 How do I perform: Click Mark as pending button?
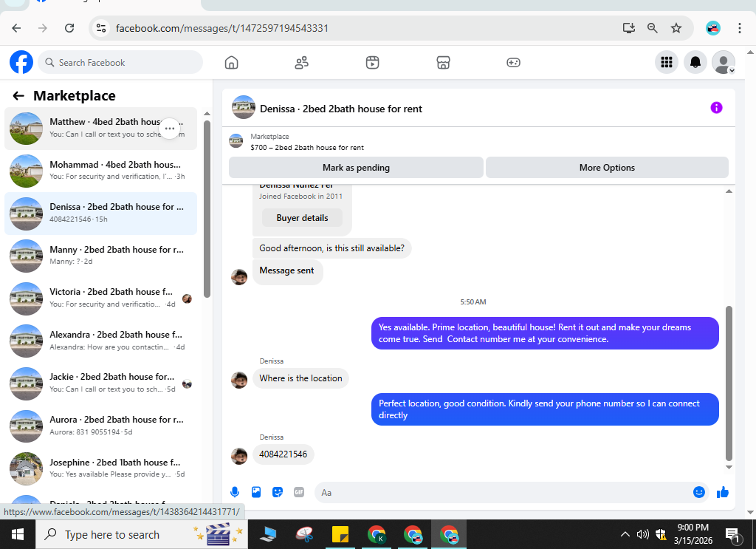click(356, 168)
